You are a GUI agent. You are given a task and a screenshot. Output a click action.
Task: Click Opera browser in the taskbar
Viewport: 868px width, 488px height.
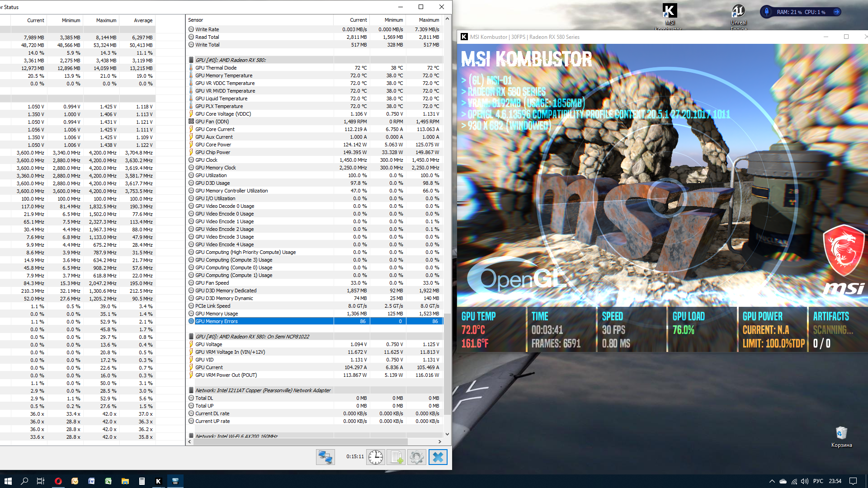point(58,481)
